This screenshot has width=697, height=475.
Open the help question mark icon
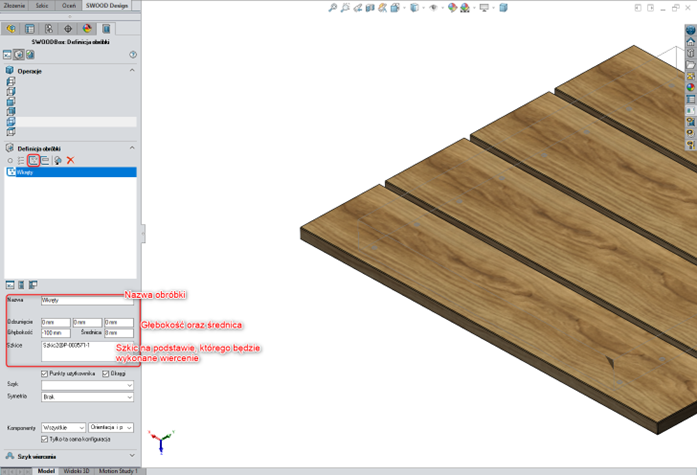(x=133, y=55)
